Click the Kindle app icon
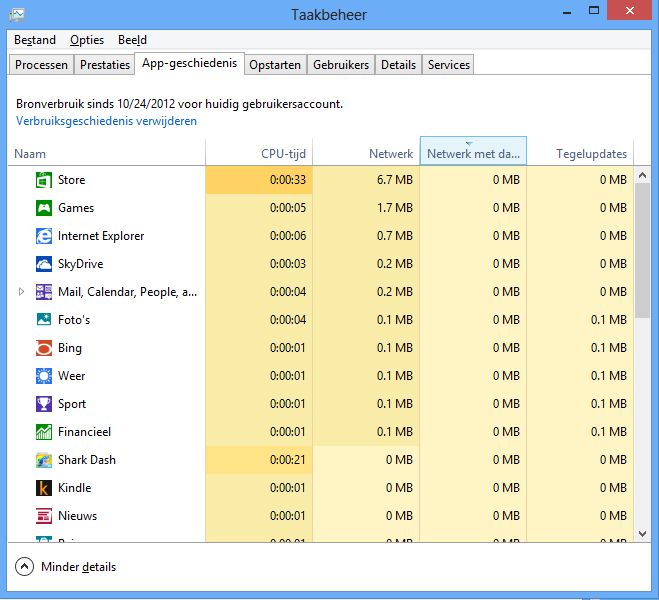The image size is (659, 600). (x=44, y=488)
